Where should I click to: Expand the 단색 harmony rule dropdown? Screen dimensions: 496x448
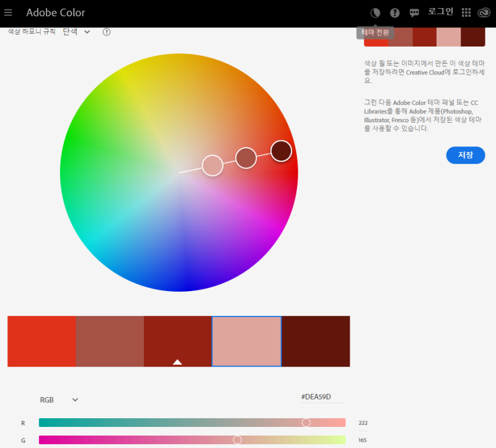coord(76,32)
